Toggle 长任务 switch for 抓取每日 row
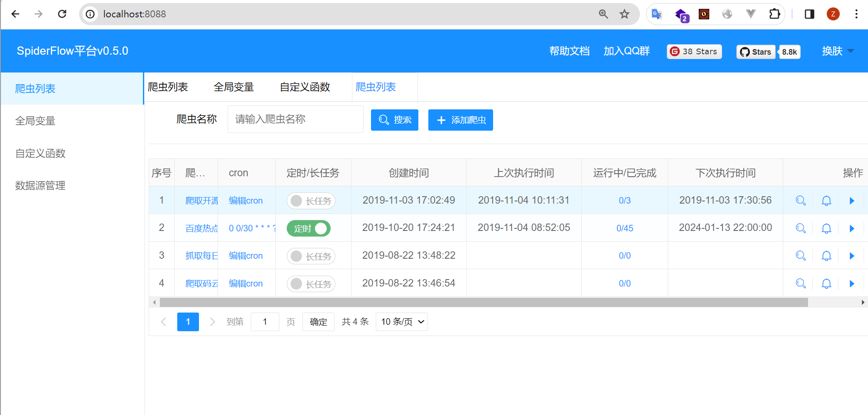Viewport: 868px width, 415px height. [x=311, y=256]
